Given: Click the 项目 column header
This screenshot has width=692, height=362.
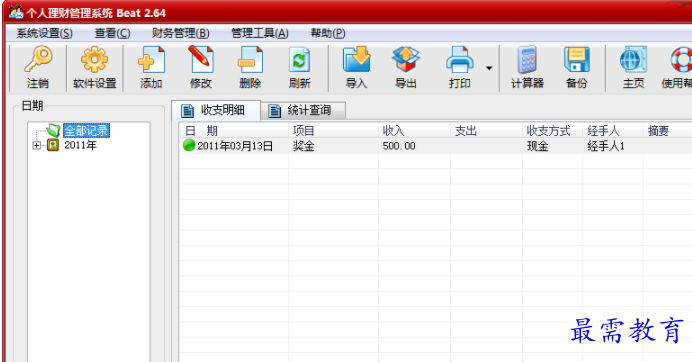Looking at the screenshot, I should tap(334, 131).
